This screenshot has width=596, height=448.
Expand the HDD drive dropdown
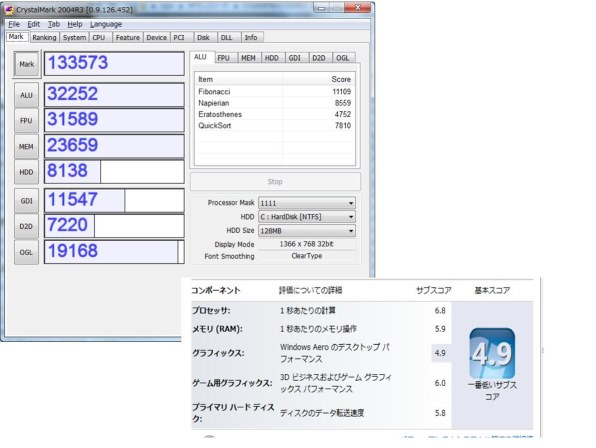coord(351,217)
